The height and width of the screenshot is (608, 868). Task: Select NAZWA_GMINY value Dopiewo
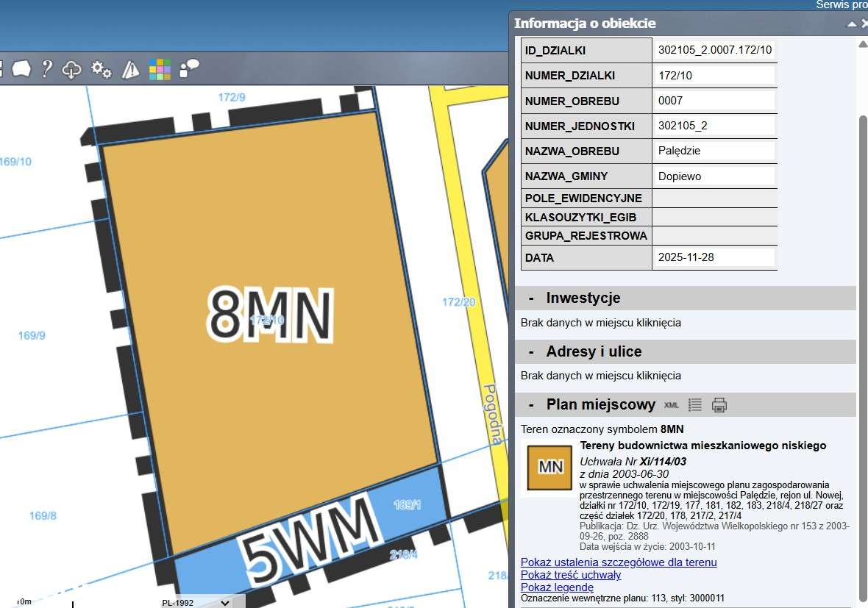click(x=679, y=176)
